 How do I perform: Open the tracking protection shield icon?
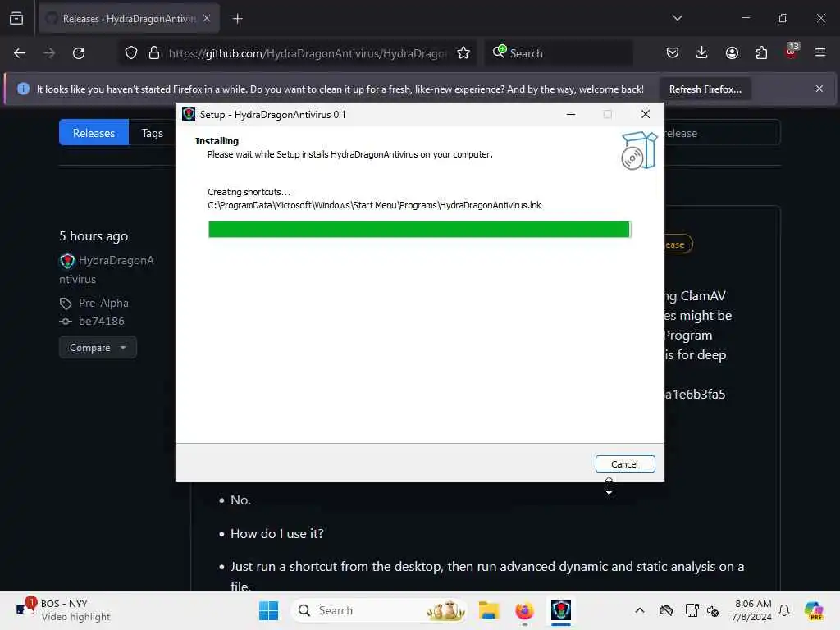coord(130,53)
